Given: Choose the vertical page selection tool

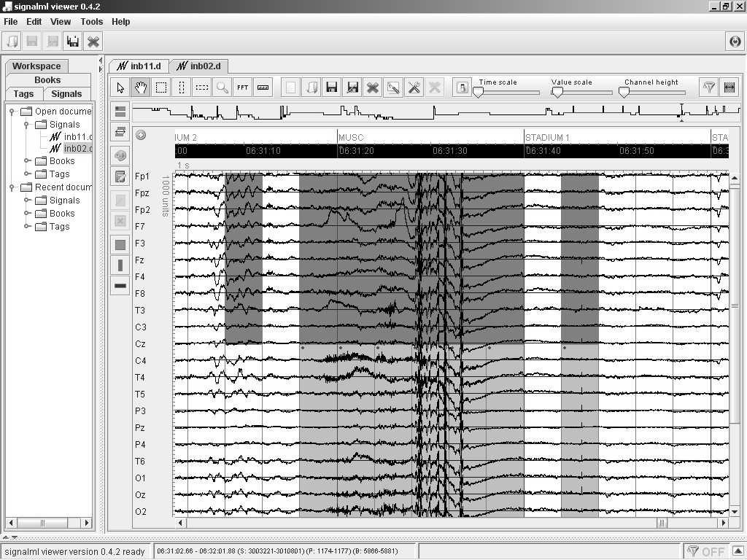Looking at the screenshot, I should point(182,87).
